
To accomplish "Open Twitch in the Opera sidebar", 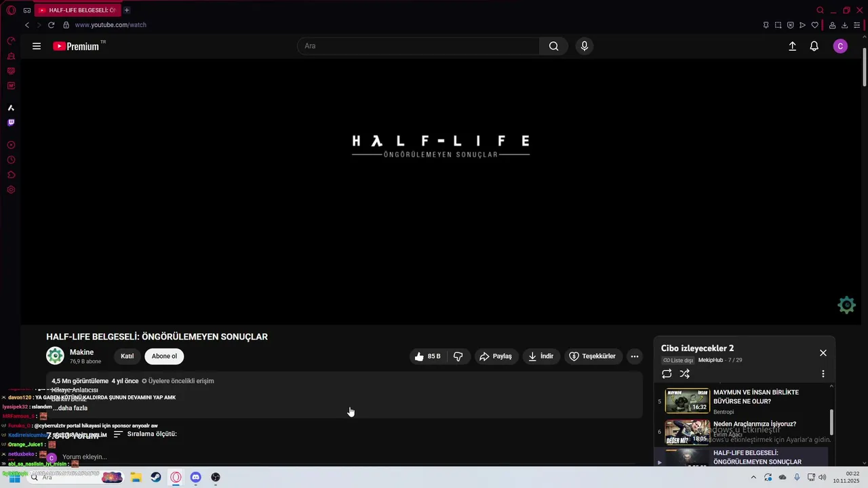I will coord(11,123).
